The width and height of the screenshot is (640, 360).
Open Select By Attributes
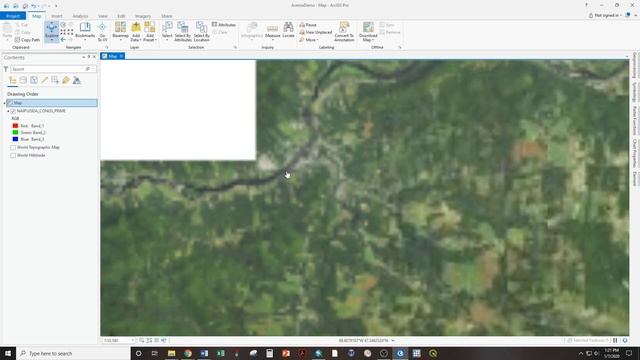pyautogui.click(x=183, y=31)
